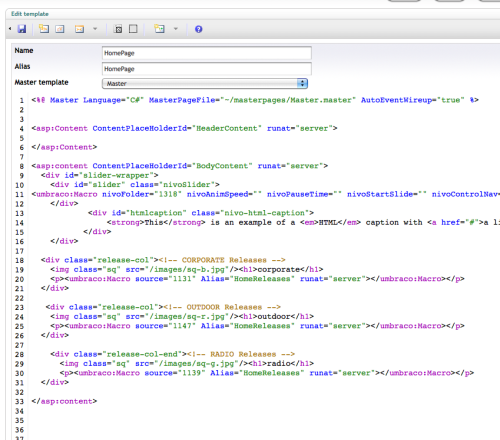Image resolution: width=500 pixels, height=440 pixels.
Task: Click the Insert content area icon
Action: 133,29
